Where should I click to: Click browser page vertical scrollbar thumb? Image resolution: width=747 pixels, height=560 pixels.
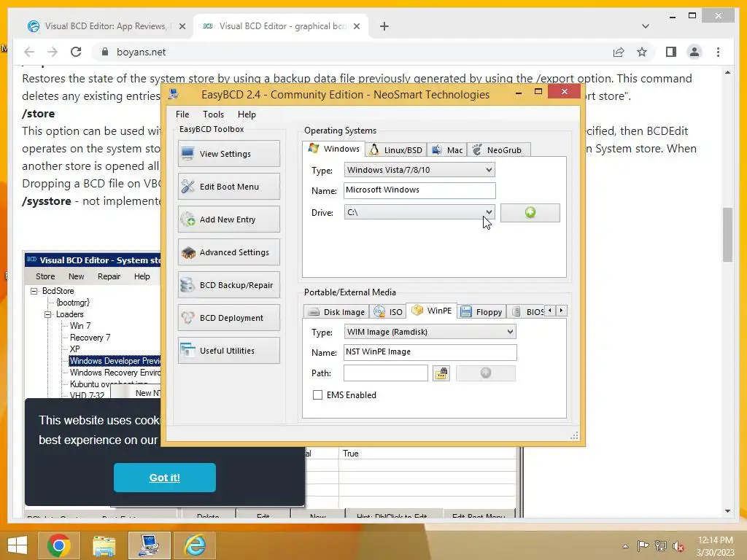coord(727,235)
